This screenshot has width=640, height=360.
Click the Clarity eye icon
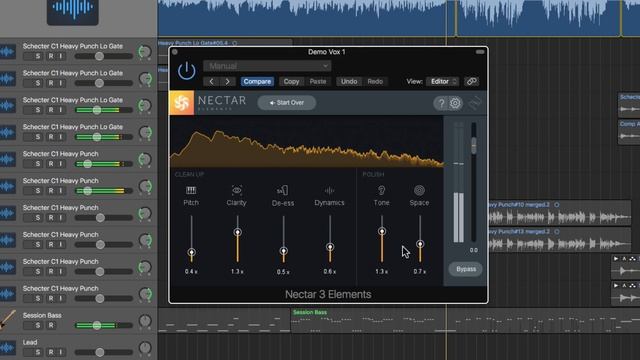click(x=237, y=190)
